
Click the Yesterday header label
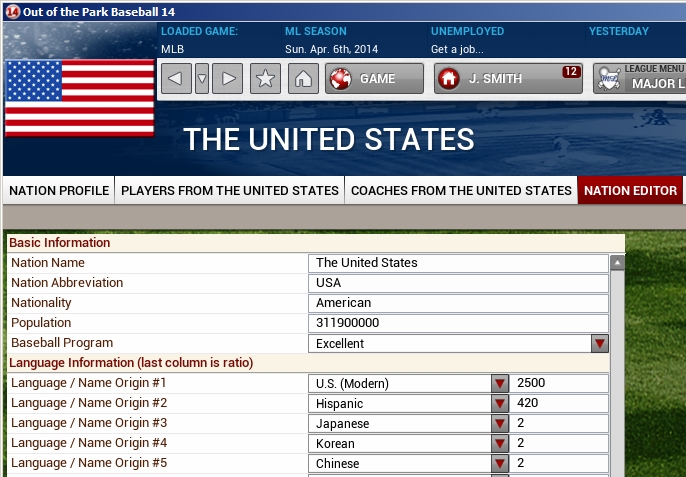(x=619, y=31)
